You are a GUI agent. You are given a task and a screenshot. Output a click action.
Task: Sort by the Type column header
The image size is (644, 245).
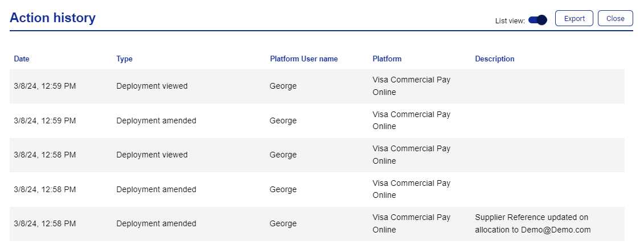[x=125, y=59]
